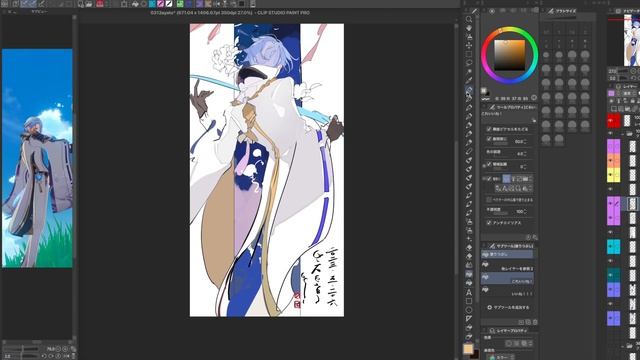Click the magenta icon in the command bar
The height and width of the screenshot is (360, 640).
coord(161,4)
